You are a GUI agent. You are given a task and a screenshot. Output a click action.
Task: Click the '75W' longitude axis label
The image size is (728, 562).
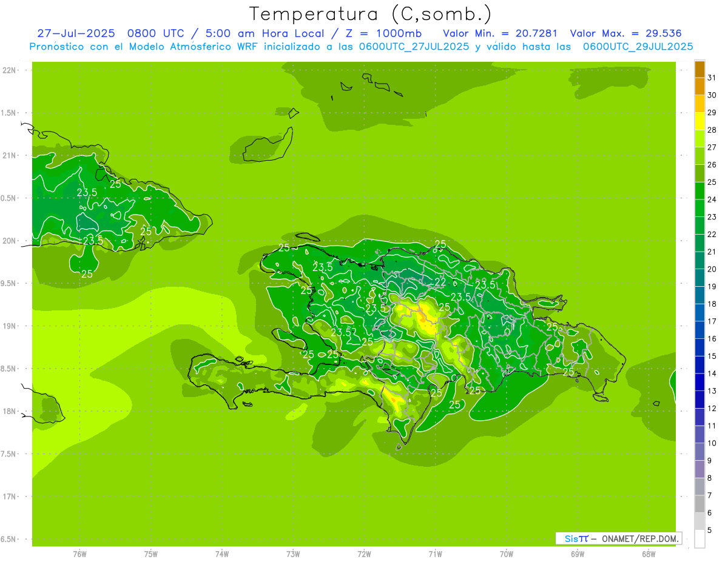(150, 554)
